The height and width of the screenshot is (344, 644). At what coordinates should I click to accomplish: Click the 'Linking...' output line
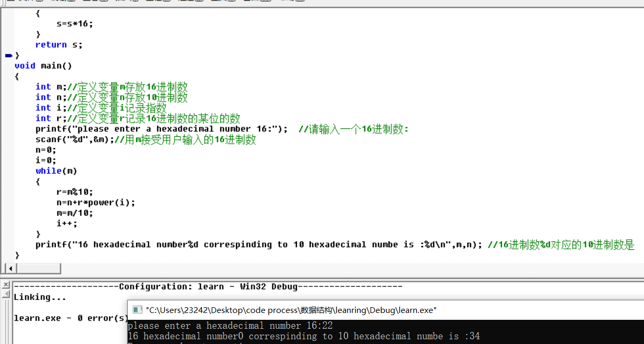tap(40, 297)
